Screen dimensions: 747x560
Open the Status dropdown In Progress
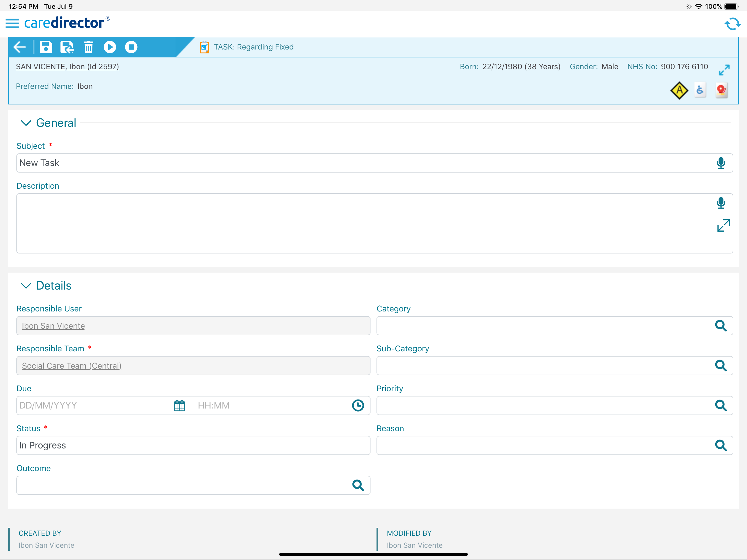click(x=193, y=445)
